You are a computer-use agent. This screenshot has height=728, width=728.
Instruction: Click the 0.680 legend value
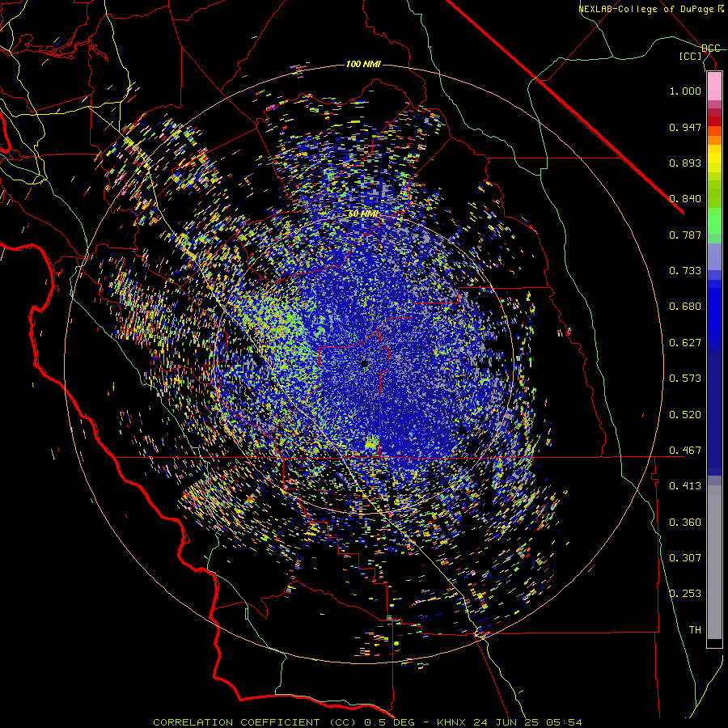(685, 307)
